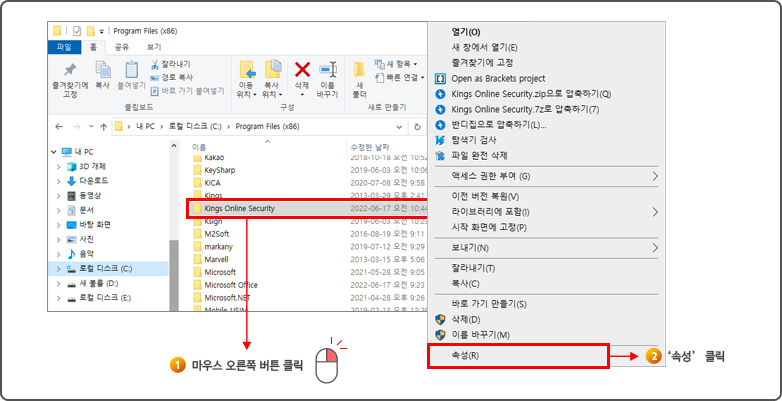
Task: Expand the 새 볼륨 (D:) tree node
Action: point(58,283)
